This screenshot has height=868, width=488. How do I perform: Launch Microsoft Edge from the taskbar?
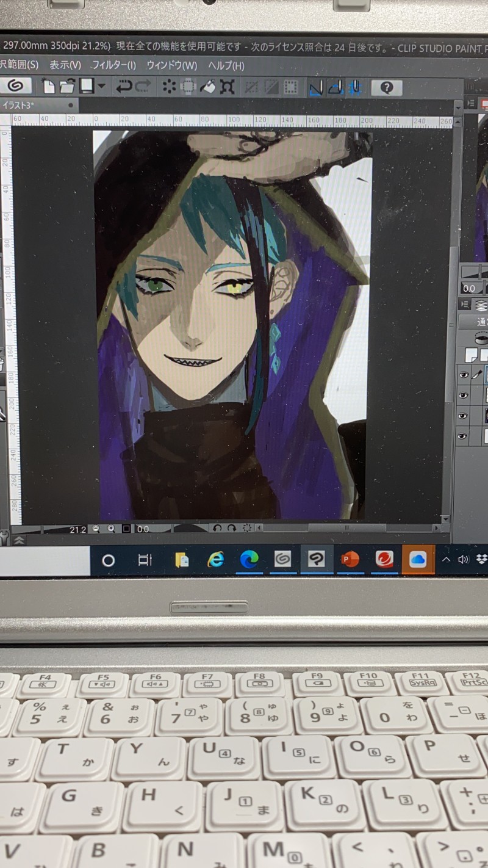tap(249, 560)
